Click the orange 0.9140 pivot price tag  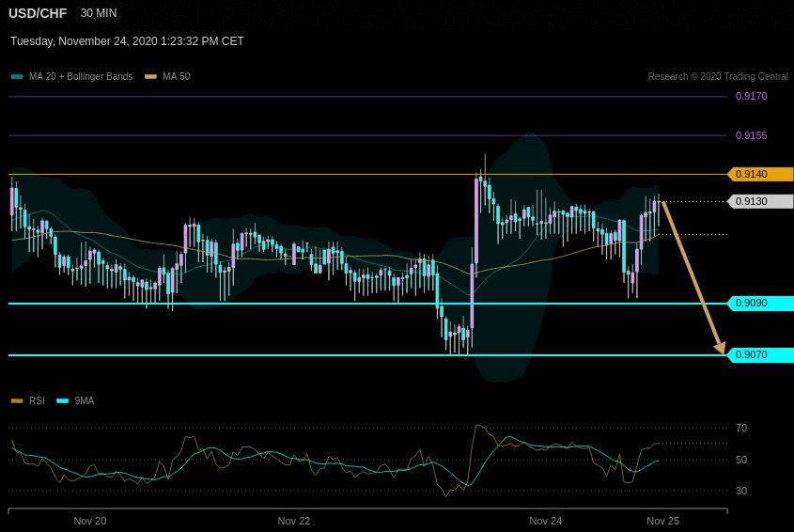tap(760, 174)
